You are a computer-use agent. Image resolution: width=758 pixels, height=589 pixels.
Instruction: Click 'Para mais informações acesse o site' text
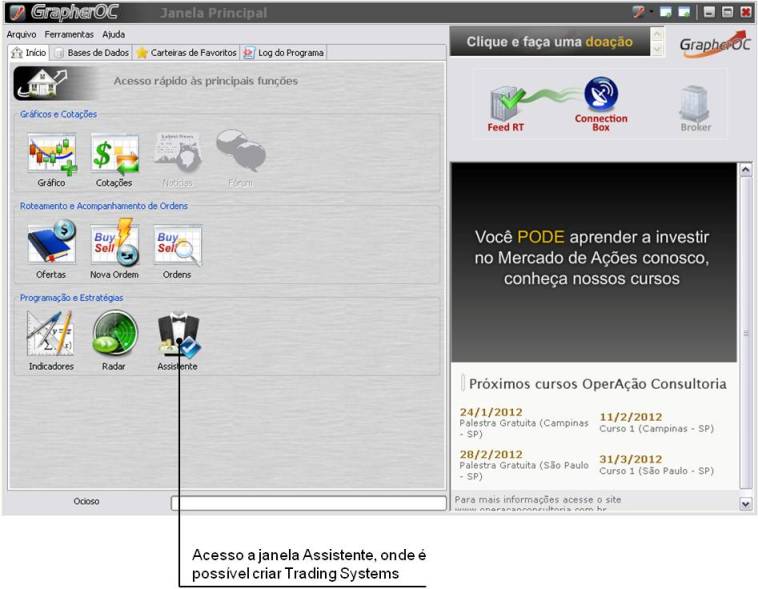(x=538, y=500)
